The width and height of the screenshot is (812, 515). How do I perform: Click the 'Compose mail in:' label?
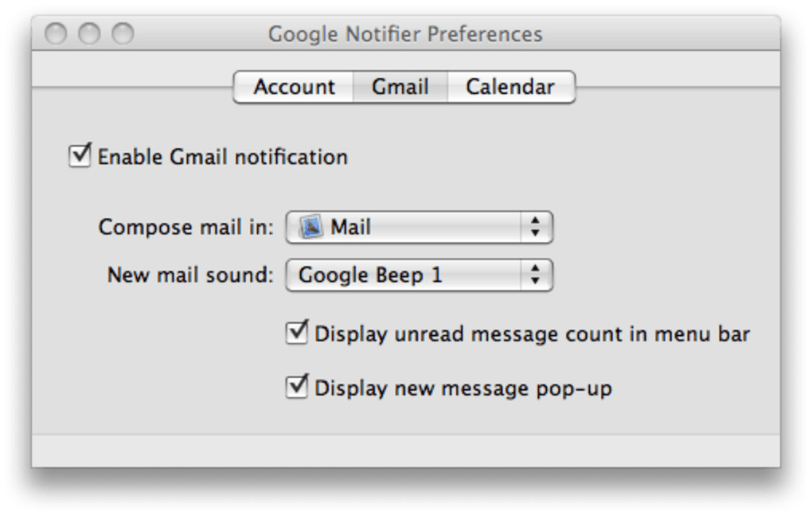[186, 227]
